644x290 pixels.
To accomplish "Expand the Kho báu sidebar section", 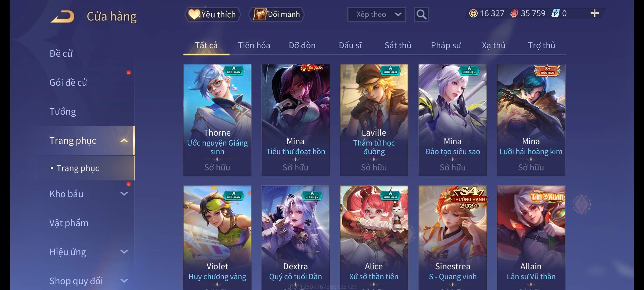I will [124, 194].
